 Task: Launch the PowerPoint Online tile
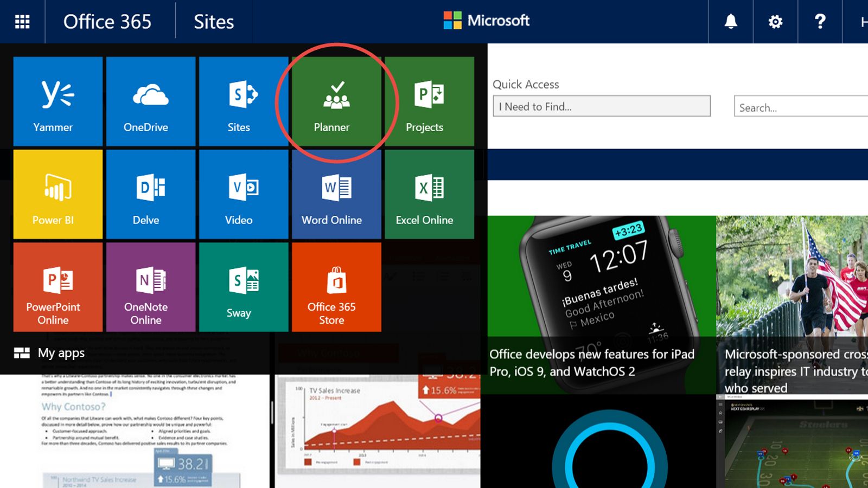coord(58,287)
